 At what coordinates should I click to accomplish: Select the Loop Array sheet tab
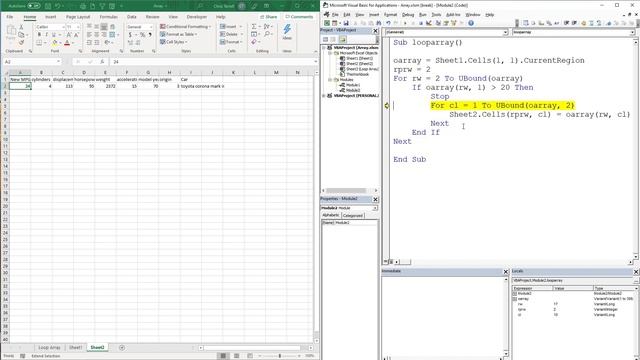[x=49, y=347]
